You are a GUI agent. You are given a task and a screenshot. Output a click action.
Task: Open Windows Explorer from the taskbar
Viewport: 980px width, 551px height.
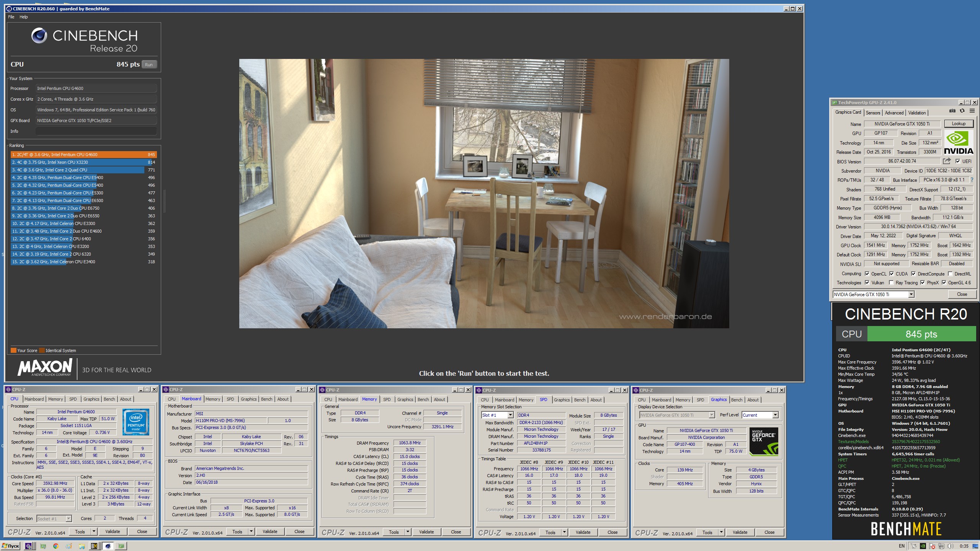point(82,546)
